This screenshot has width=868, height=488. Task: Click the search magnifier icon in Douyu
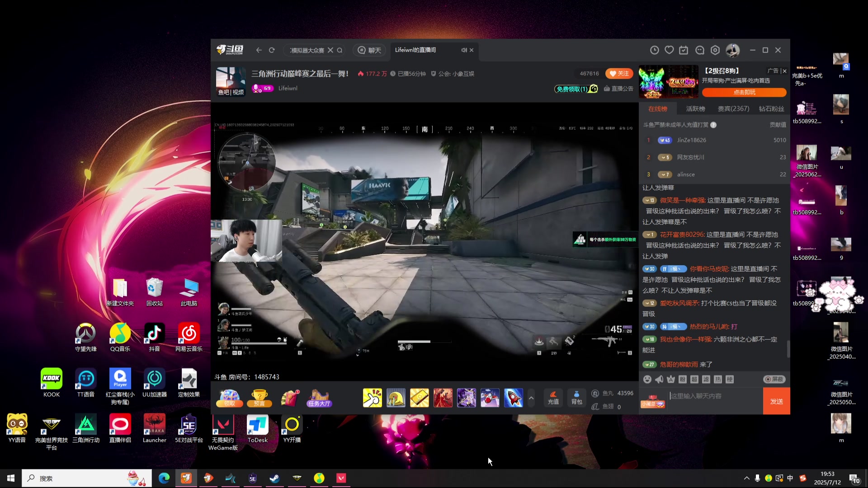(340, 50)
